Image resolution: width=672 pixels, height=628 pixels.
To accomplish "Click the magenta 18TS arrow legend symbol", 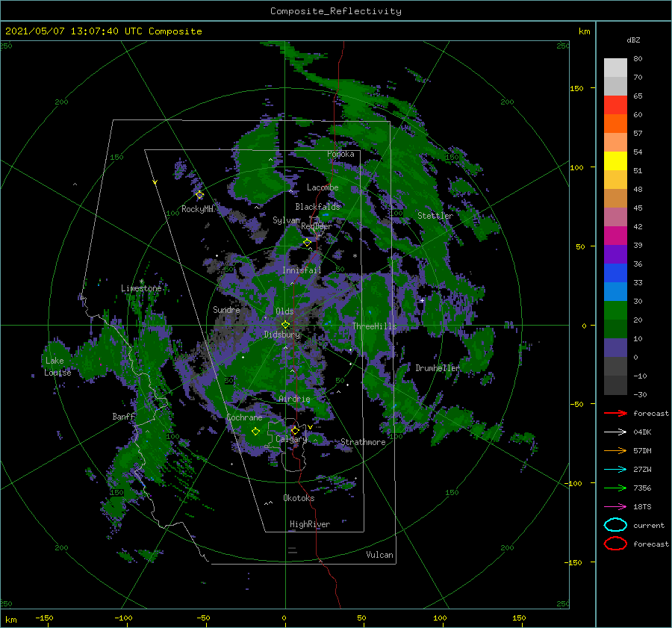I will point(615,507).
